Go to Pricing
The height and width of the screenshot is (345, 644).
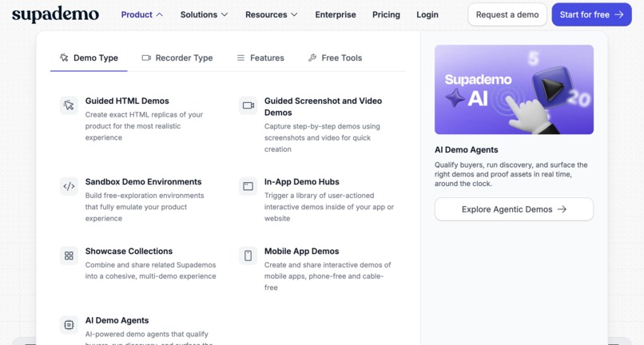(x=386, y=15)
